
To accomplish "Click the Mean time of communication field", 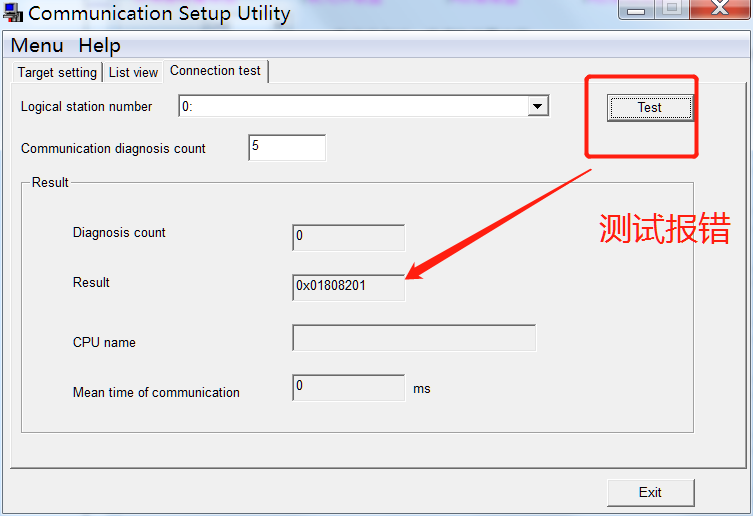I will [348, 387].
